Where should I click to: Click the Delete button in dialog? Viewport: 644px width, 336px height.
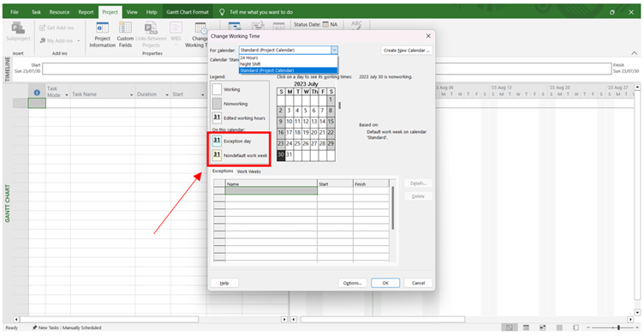click(418, 196)
